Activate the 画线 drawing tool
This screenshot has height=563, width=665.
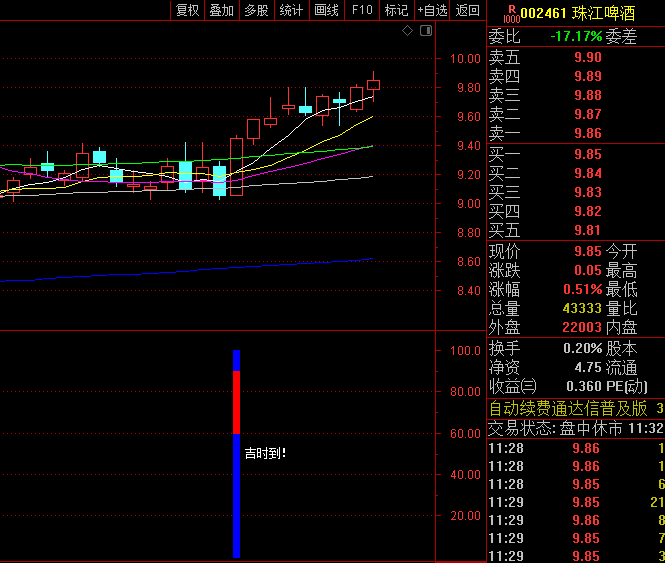click(327, 10)
